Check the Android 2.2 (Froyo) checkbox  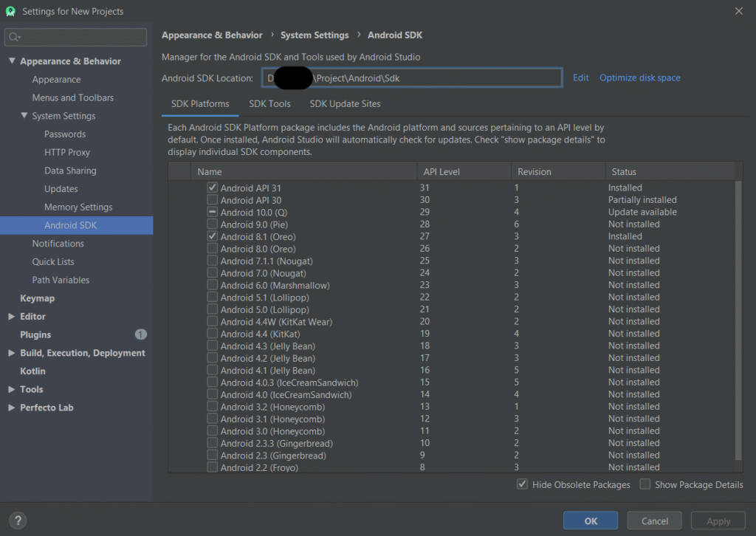pyautogui.click(x=212, y=467)
